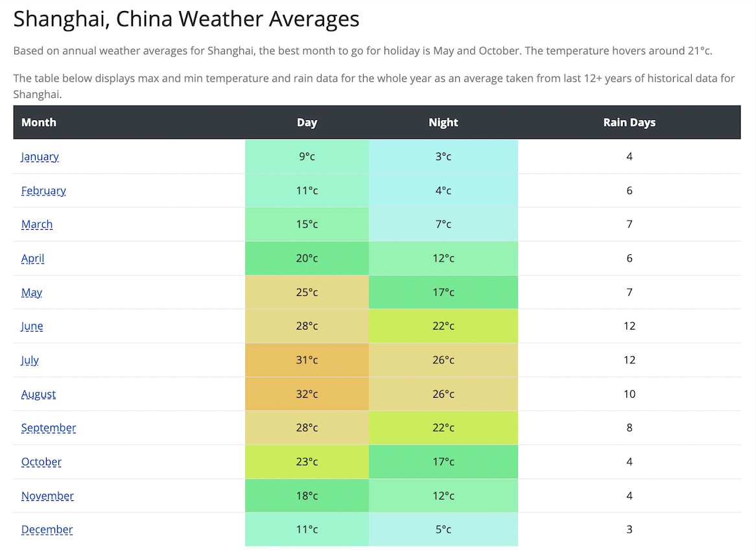Open the August weather link
756x558 pixels.
pyautogui.click(x=39, y=394)
